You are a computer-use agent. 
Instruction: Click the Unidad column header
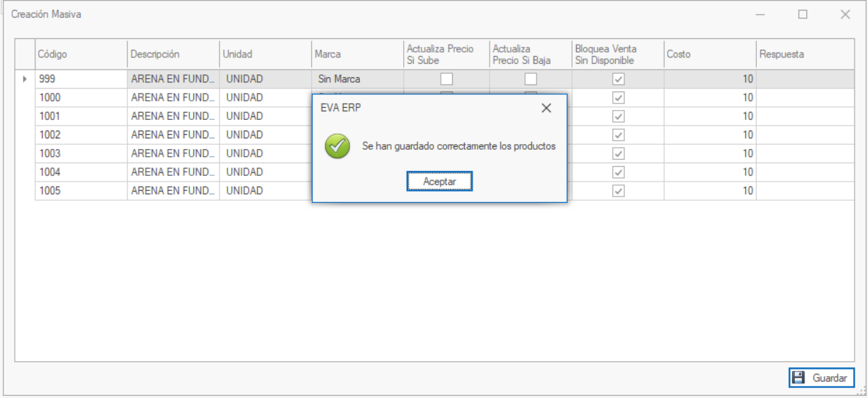click(265, 54)
